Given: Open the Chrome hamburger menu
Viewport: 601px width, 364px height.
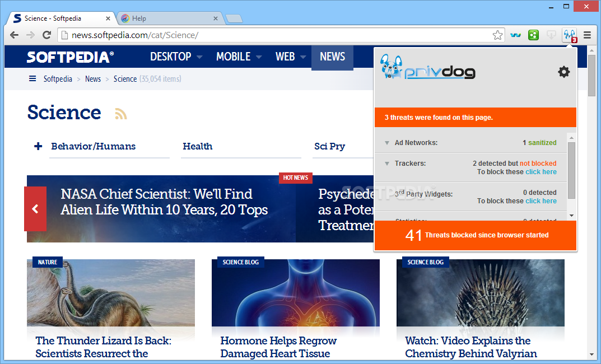Looking at the screenshot, I should pyautogui.click(x=587, y=35).
